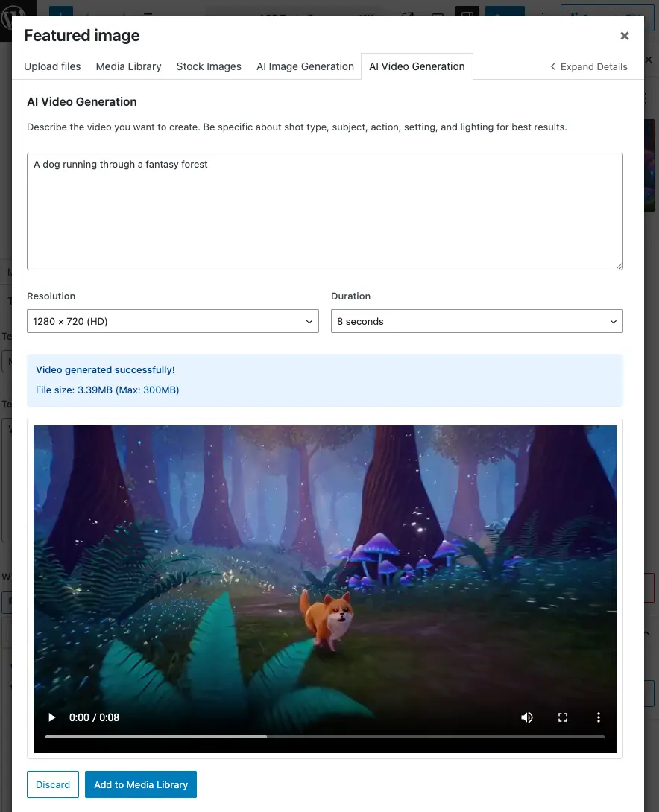Click the fantasy forest video preview
Screen dimensions: 659x812
tap(324, 566)
